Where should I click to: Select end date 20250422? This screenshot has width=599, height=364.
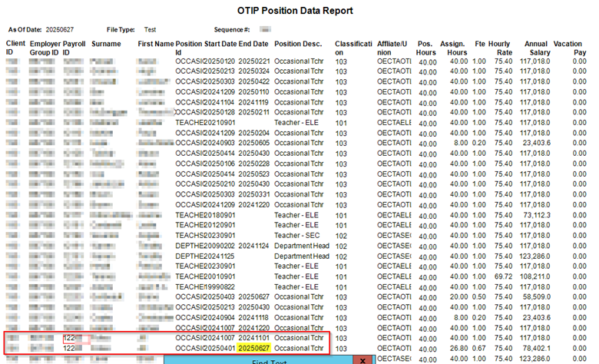point(253,81)
